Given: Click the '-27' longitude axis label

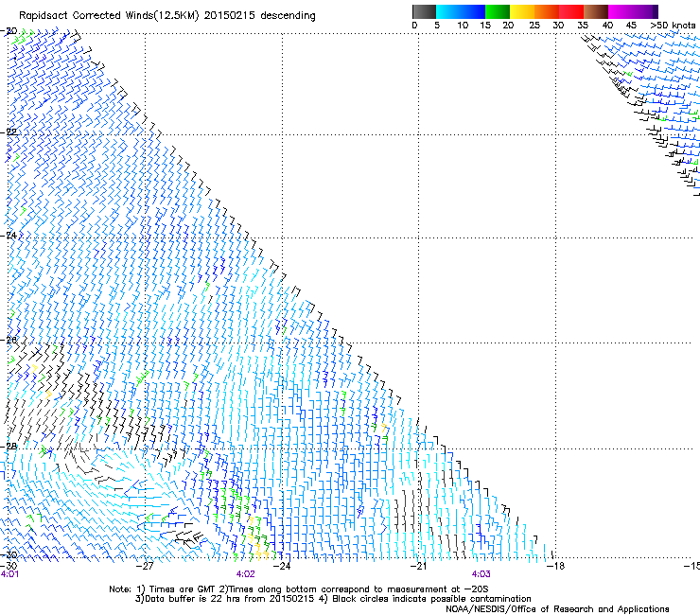Looking at the screenshot, I should [x=145, y=566].
